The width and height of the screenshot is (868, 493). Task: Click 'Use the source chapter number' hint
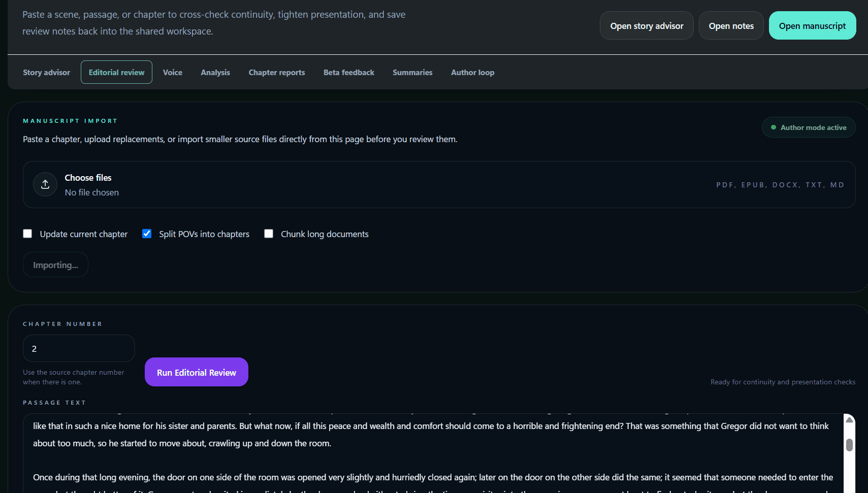click(74, 377)
